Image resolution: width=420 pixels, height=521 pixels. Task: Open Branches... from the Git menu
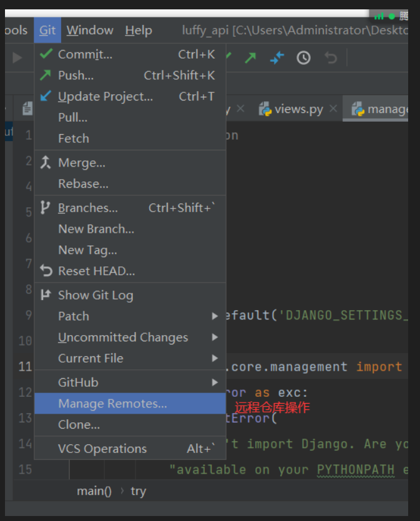pyautogui.click(x=87, y=208)
